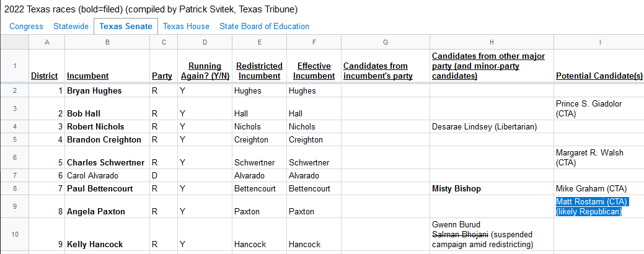This screenshot has height=254, width=644.
Task: Select the Potential Candidate(s) header cell
Action: pyautogui.click(x=599, y=66)
